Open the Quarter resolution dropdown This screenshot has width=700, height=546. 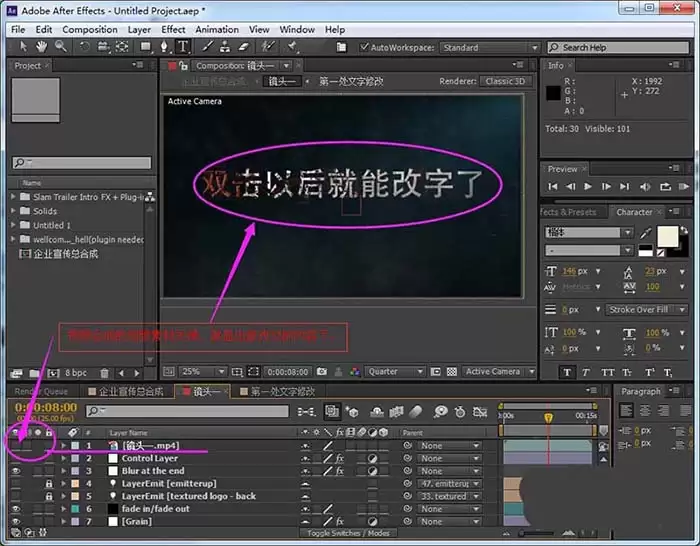[395, 371]
